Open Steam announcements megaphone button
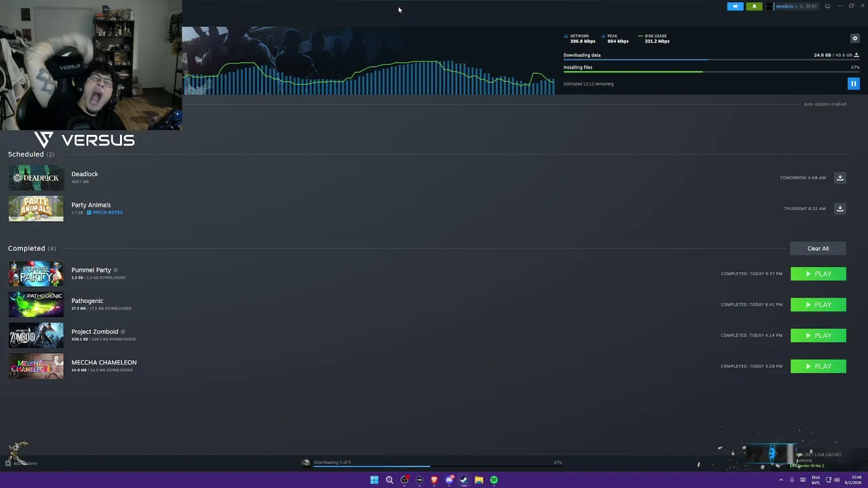The image size is (868, 488). click(735, 6)
